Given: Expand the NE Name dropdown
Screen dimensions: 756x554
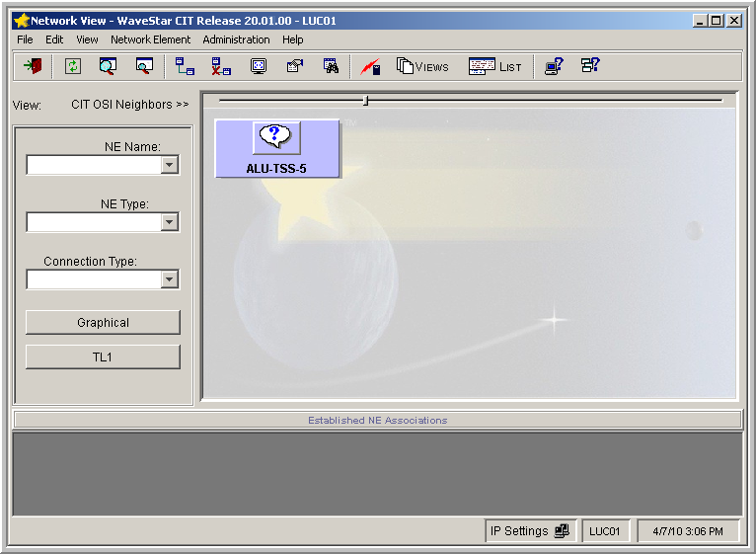Looking at the screenshot, I should 170,165.
